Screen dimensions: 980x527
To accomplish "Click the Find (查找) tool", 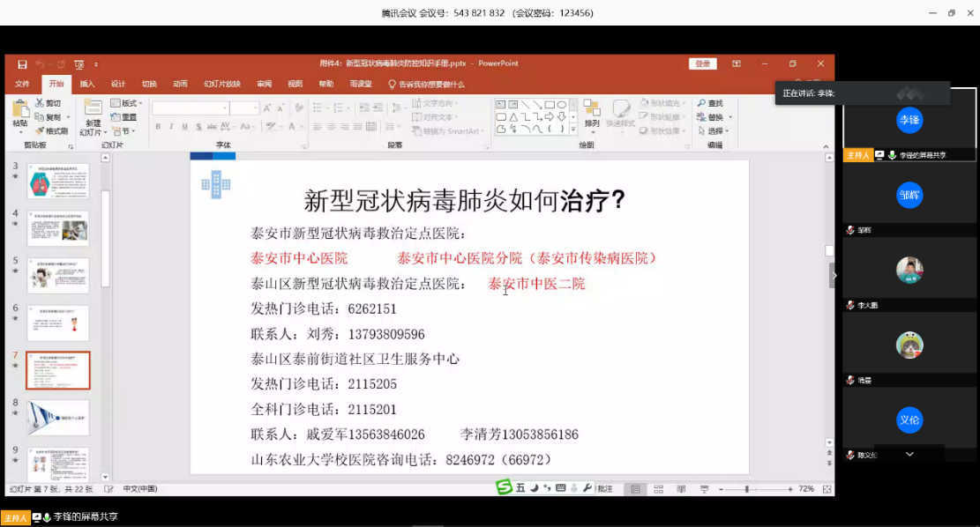I will point(710,103).
